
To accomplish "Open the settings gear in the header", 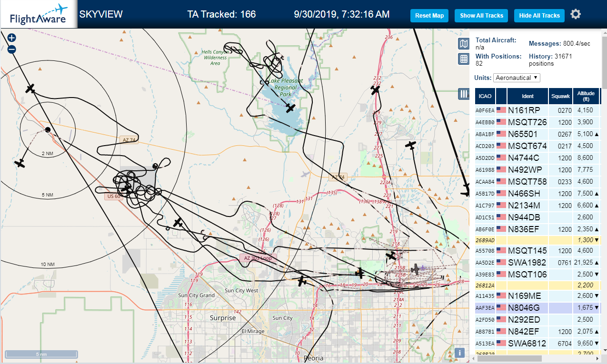I will 576,14.
